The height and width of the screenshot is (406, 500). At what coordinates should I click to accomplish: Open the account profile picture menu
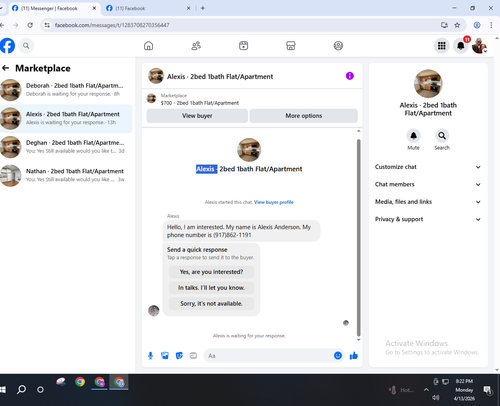coord(479,46)
